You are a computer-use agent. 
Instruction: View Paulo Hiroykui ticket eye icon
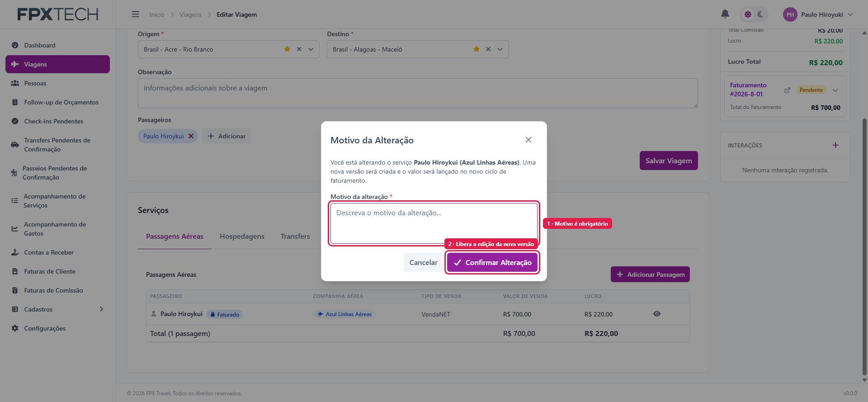pos(657,314)
